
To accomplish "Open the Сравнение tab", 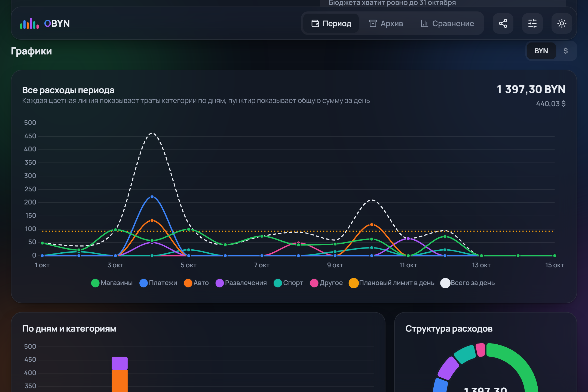I will 447,23.
